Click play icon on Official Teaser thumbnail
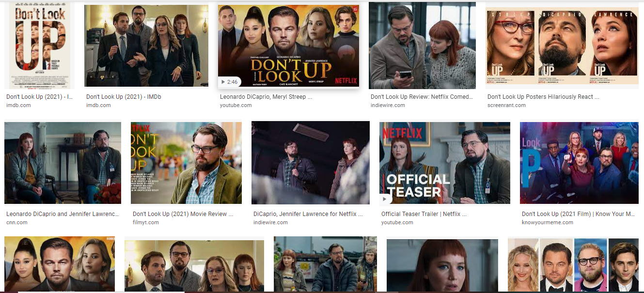Image resolution: width=644 pixels, height=293 pixels. (385, 199)
